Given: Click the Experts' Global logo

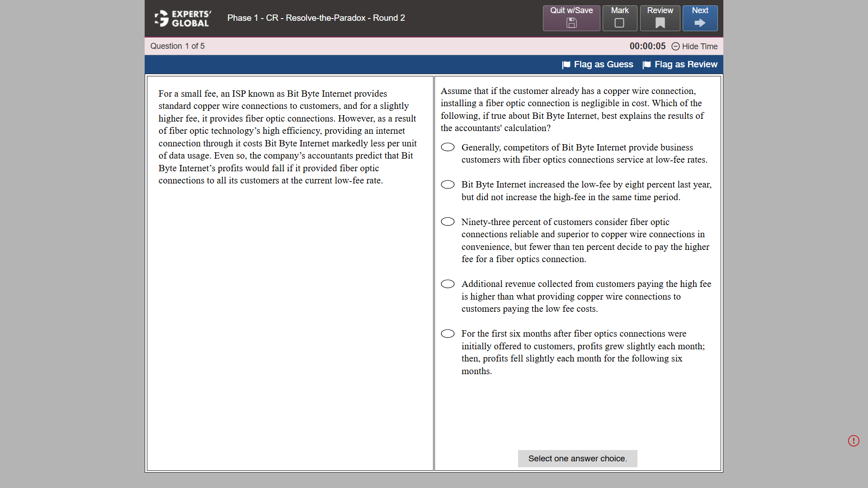Looking at the screenshot, I should point(182,18).
